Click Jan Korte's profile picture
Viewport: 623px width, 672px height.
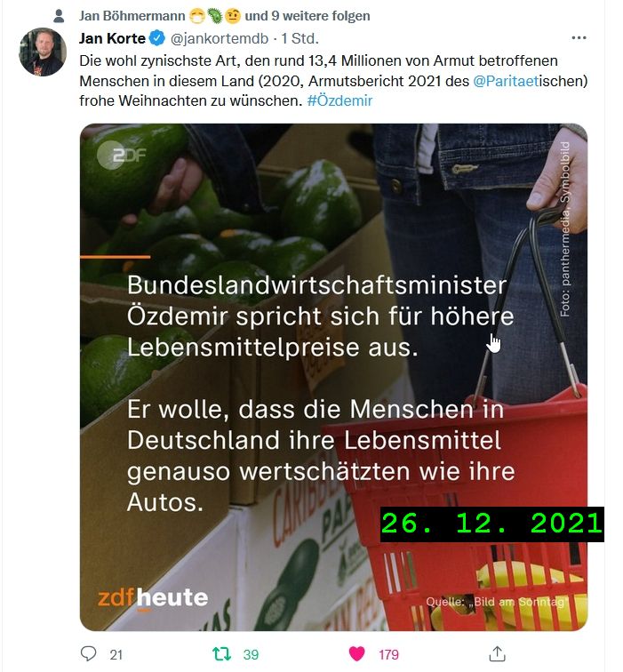click(x=43, y=52)
